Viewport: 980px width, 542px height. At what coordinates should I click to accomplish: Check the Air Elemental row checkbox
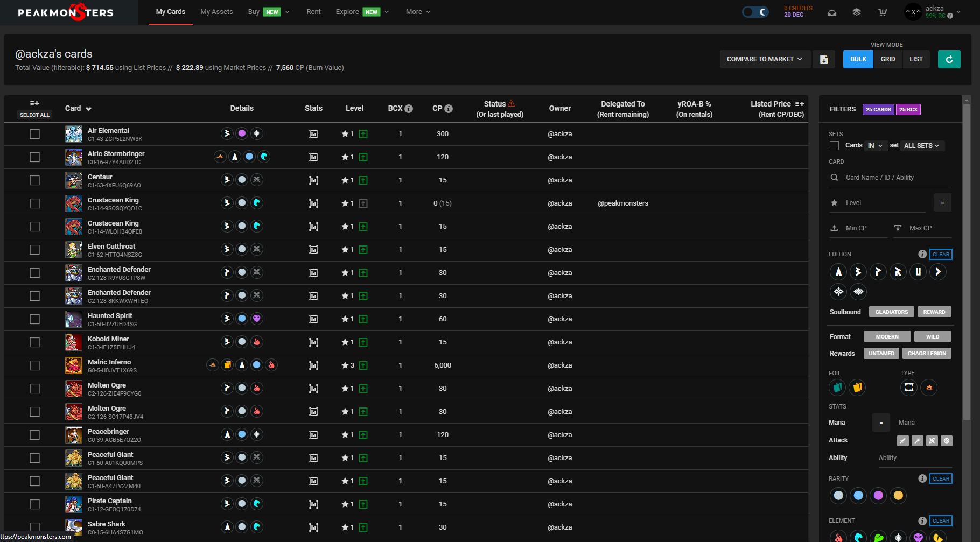pos(35,134)
